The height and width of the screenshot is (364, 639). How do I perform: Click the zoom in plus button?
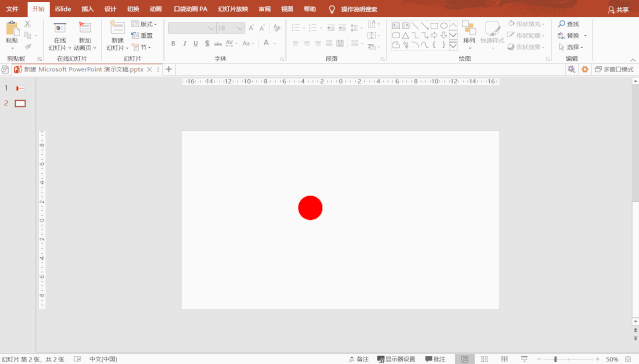597,359
